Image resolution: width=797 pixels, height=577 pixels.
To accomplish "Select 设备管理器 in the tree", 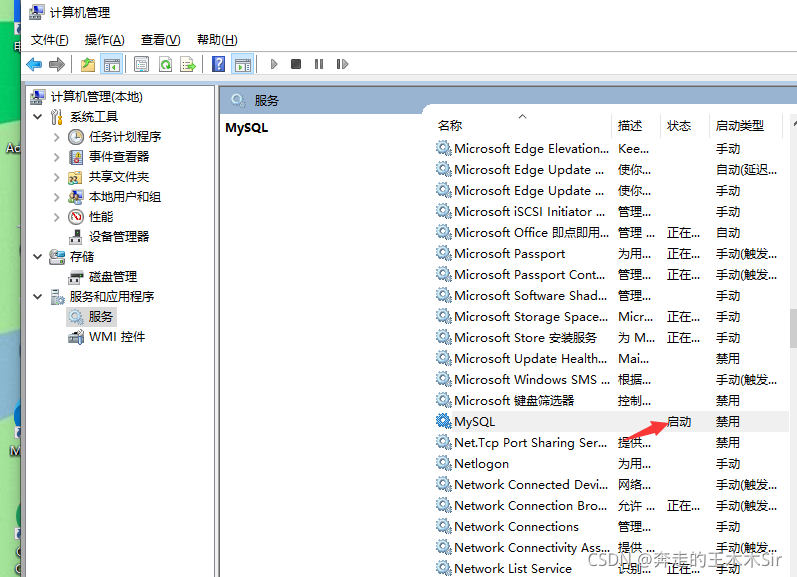I will 119,236.
